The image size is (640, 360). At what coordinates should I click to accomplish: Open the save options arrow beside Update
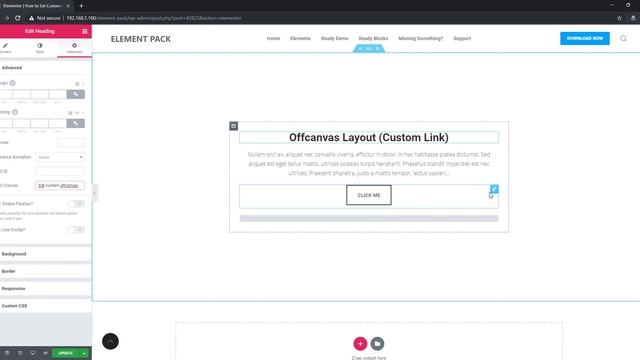[x=84, y=353]
